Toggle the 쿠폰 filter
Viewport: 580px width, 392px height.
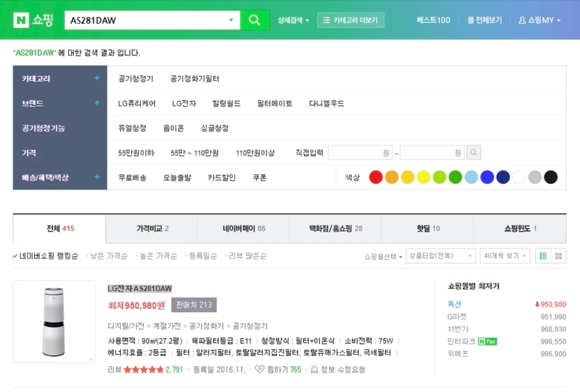point(259,178)
